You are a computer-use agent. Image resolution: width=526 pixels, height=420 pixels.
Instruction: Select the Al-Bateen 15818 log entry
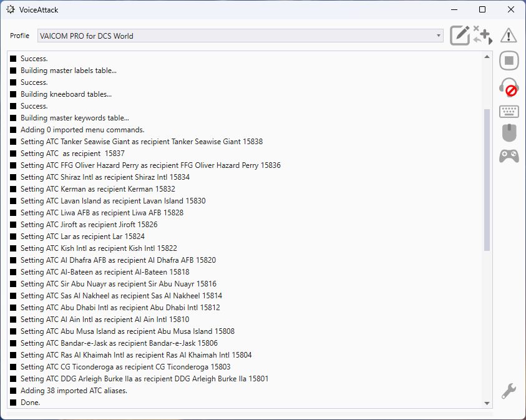click(x=105, y=272)
